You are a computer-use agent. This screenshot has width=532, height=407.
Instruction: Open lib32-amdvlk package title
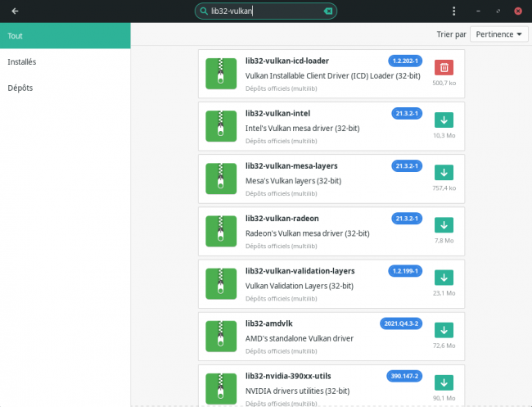(268, 323)
